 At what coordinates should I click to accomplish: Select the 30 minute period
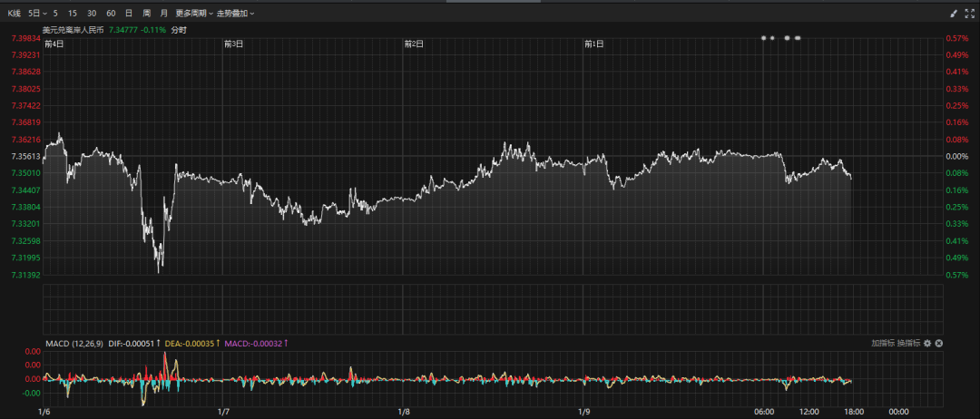[x=92, y=14]
